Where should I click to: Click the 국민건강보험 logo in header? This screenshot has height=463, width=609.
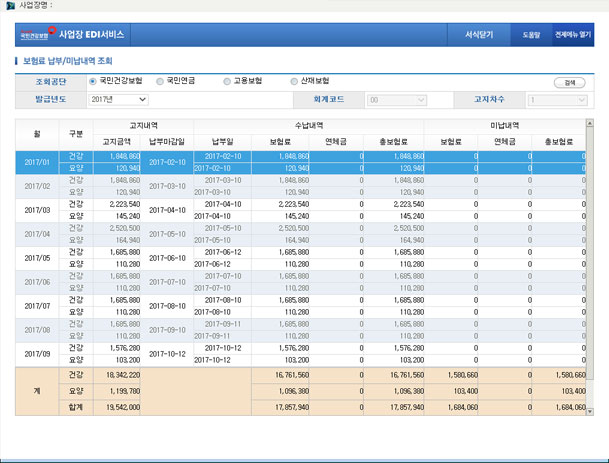point(38,34)
